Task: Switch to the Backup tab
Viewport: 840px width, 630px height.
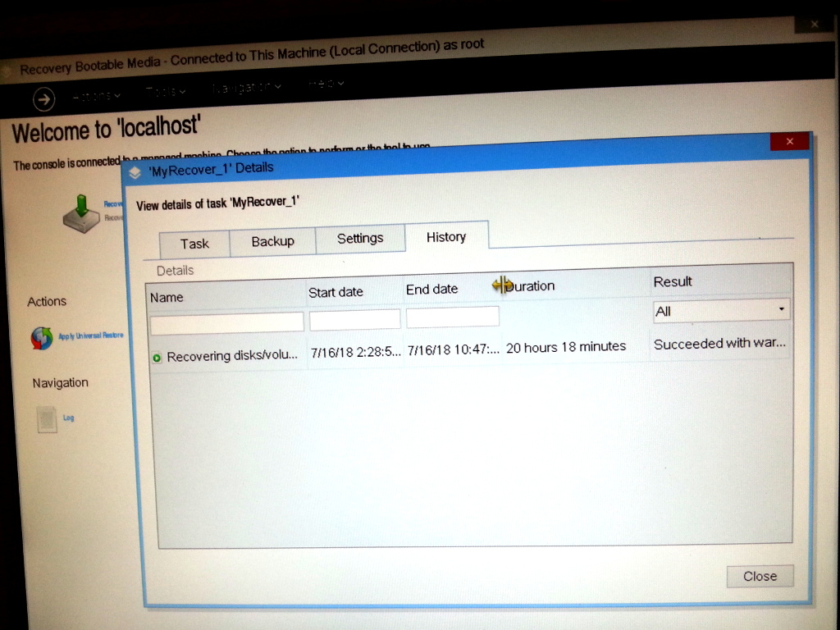Action: click(x=272, y=241)
